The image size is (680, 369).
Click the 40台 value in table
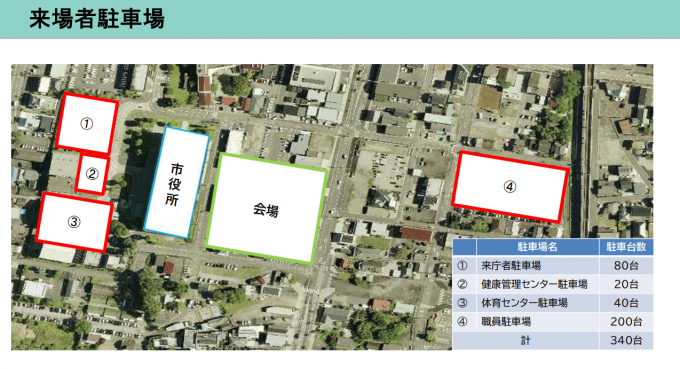point(626,303)
